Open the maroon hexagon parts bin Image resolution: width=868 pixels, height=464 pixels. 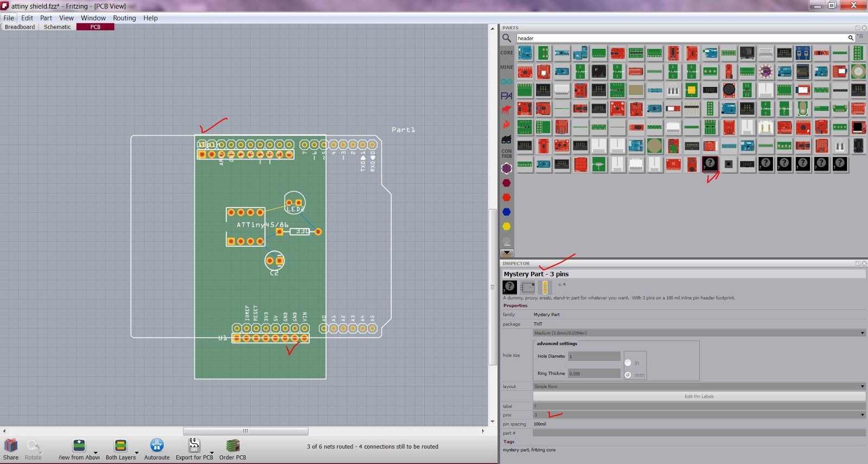pyautogui.click(x=506, y=183)
